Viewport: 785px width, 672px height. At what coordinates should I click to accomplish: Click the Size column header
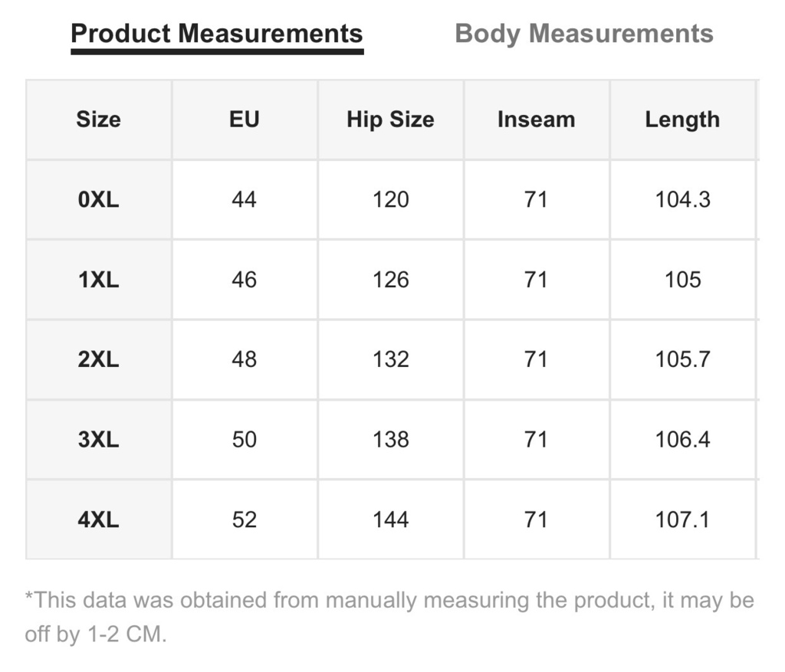(99, 120)
